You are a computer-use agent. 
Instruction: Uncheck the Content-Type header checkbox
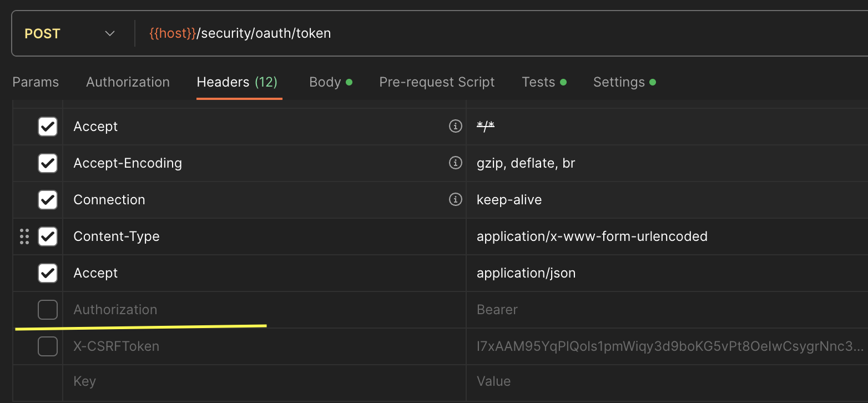click(x=48, y=236)
